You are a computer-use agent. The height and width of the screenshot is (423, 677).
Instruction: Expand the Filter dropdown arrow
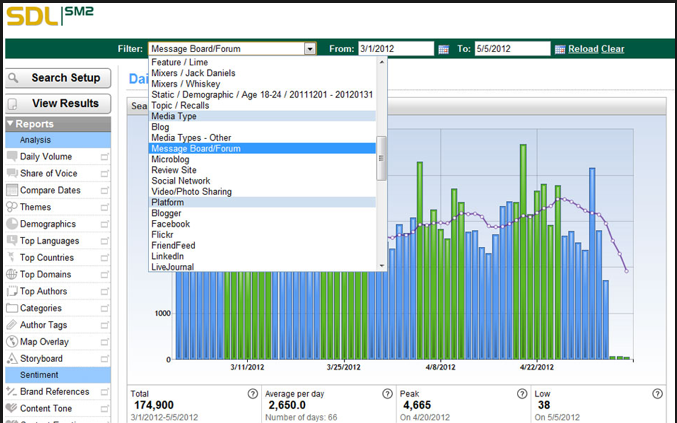(x=310, y=49)
